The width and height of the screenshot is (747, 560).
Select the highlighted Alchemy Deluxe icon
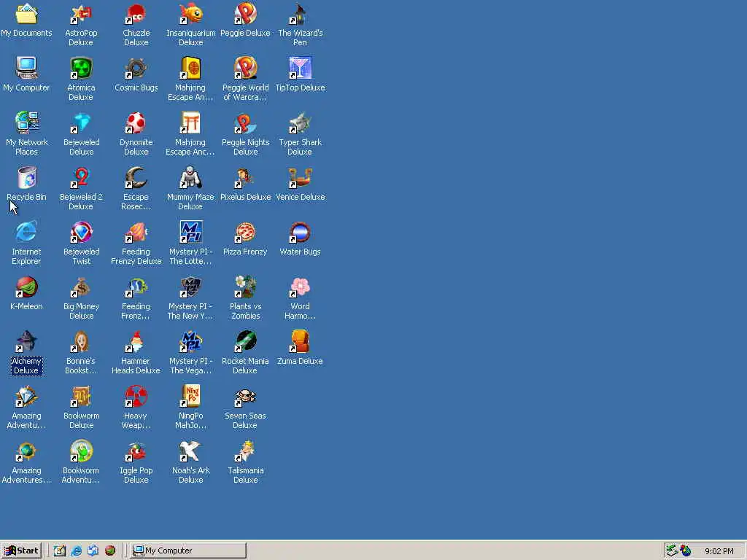(x=27, y=342)
